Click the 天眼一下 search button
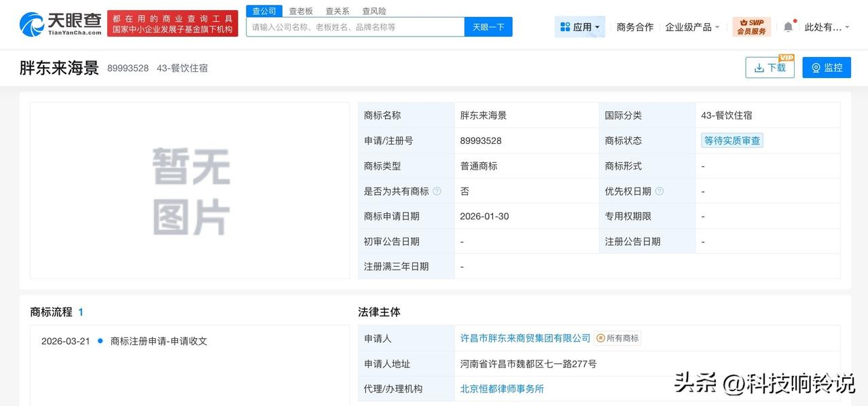Viewport: 868px width, 406px height. (488, 26)
